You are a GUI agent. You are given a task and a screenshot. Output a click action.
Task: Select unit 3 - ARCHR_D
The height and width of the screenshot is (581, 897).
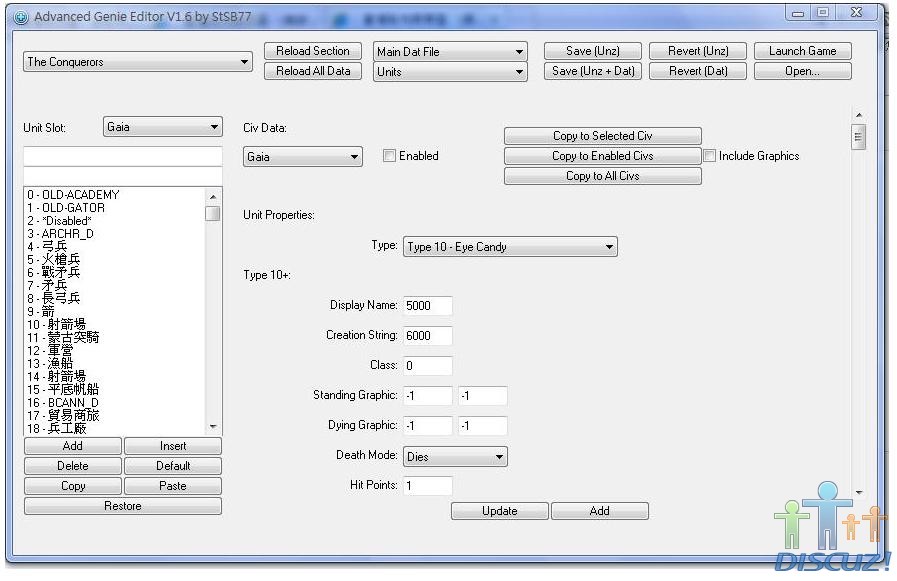point(114,234)
